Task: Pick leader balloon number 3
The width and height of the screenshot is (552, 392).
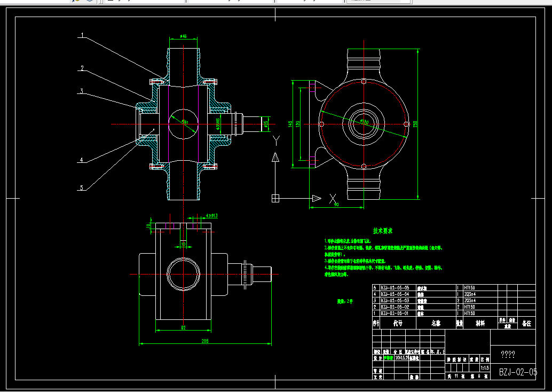Action: point(82,91)
